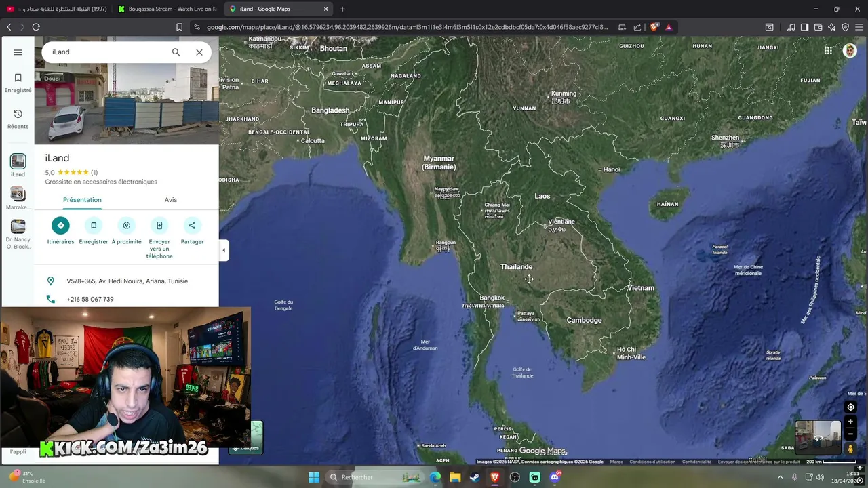Click the taskbar Rechercher search box
The image size is (868, 488).
[x=374, y=477]
